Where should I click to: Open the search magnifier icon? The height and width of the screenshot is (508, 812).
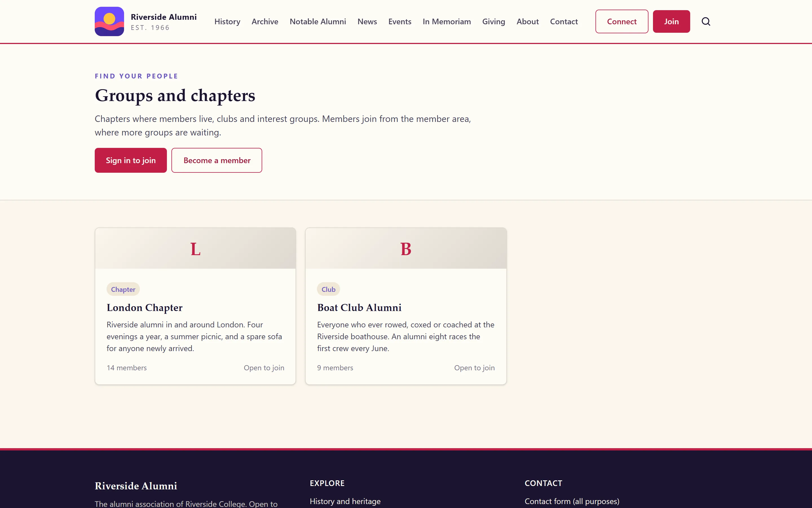tap(706, 21)
